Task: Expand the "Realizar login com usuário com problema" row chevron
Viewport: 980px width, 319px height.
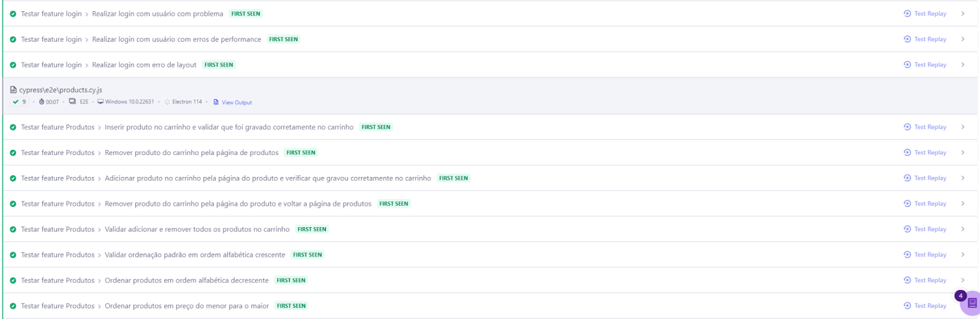Action: (963, 13)
